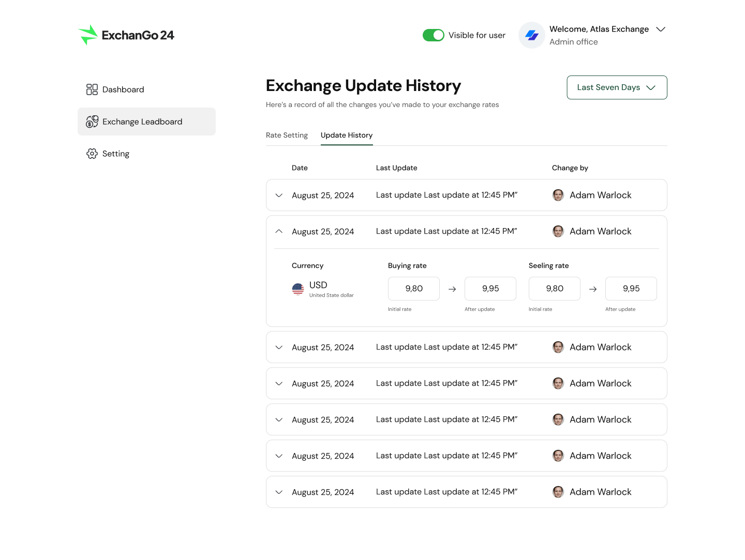Open the account dropdown beside Atlas Exchange
The width and height of the screenshot is (745, 560).
661,29
